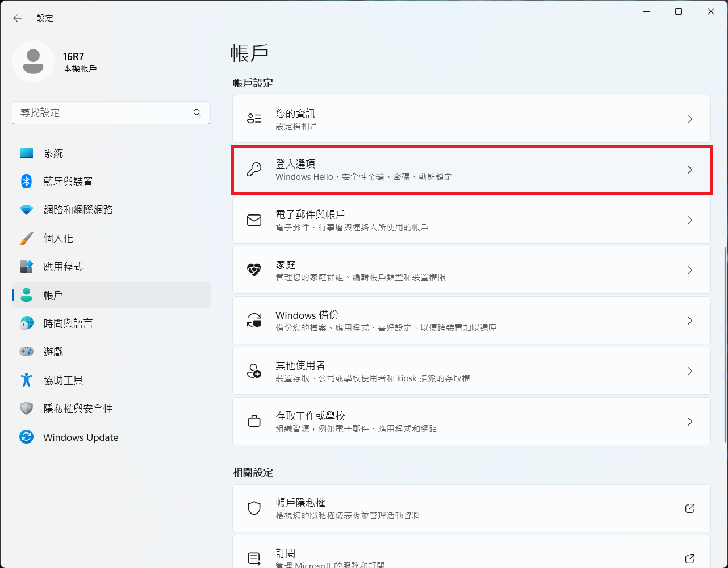Go to 應用程式 in the sidebar
Screen dimensions: 728x568
(x=63, y=267)
